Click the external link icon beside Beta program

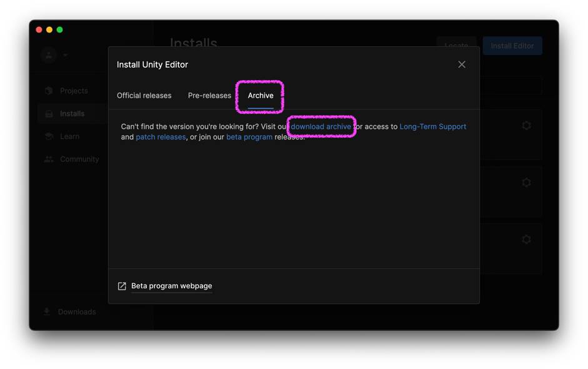[122, 286]
